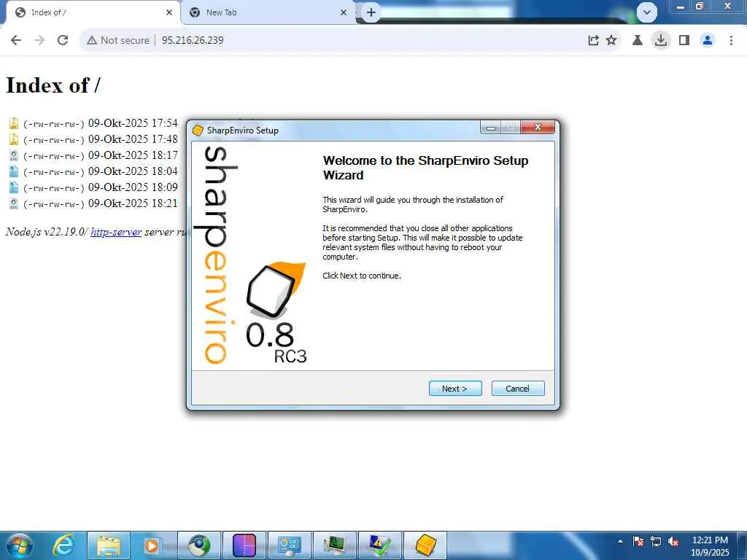Screen dimensions: 747x560
Task: Open the three-dot Chrome menu
Action: click(x=731, y=41)
